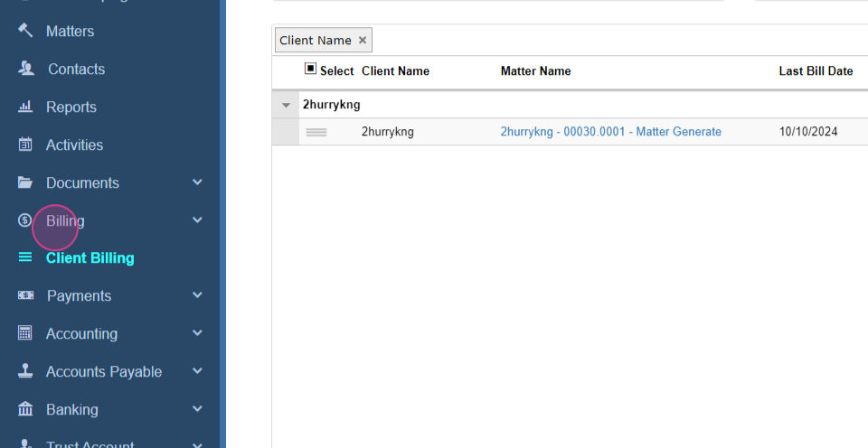Viewport: 868px width, 448px height.
Task: Click the Billing dollar circle icon
Action: coord(25,220)
